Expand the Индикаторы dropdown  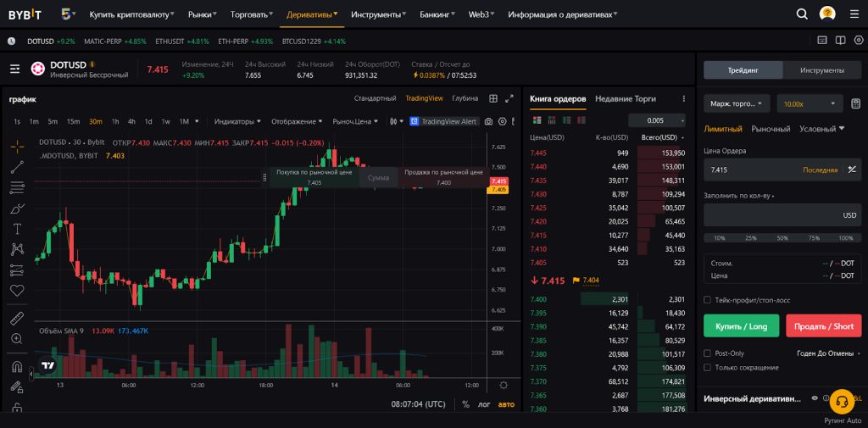(x=237, y=121)
